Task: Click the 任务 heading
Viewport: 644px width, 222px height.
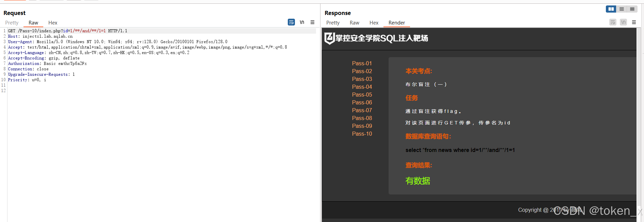Action: 411,98
